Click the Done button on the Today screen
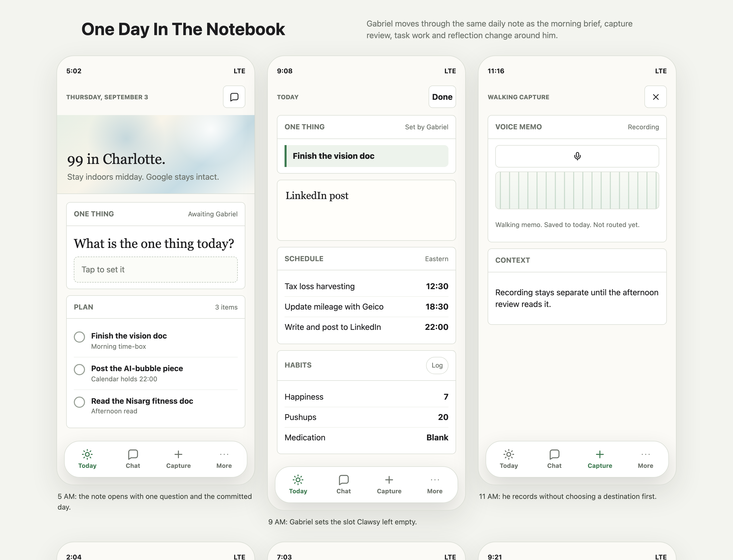The width and height of the screenshot is (733, 560). point(442,97)
